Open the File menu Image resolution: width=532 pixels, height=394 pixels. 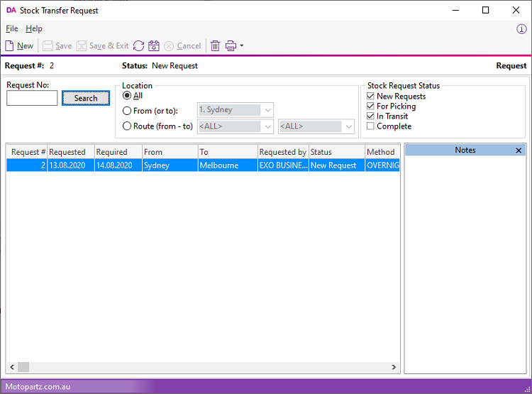coord(11,29)
